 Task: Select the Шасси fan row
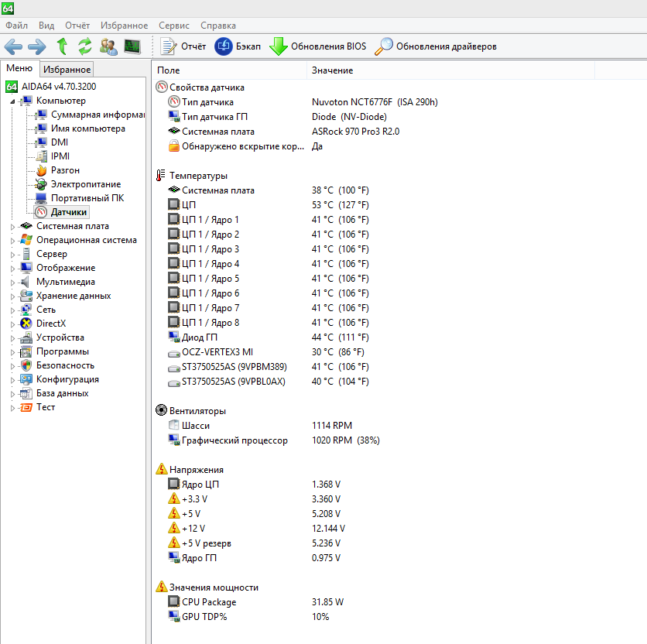(260, 426)
